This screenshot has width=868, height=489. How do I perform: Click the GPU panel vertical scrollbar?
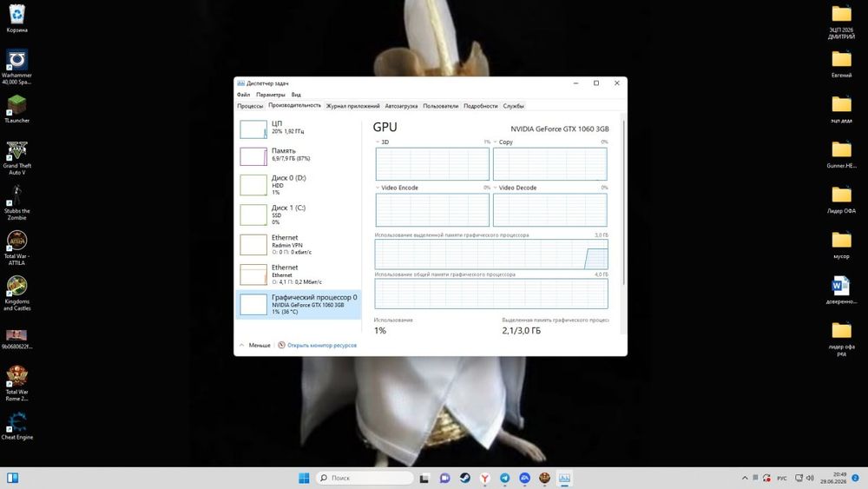624,202
